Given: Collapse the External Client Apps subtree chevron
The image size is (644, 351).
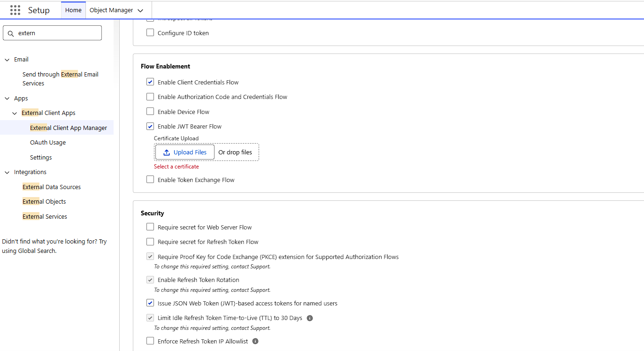Looking at the screenshot, I should click(15, 113).
